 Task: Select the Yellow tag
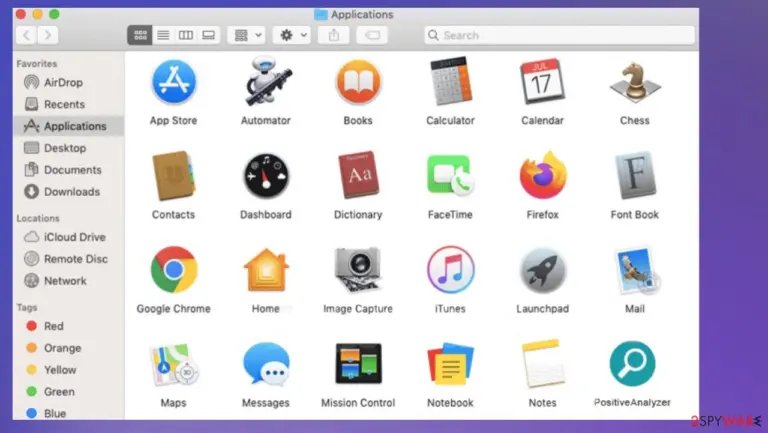tap(69, 370)
